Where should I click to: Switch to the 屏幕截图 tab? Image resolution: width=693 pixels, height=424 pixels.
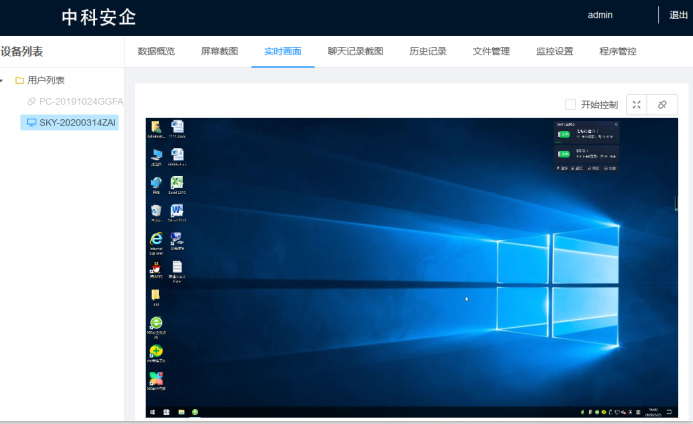(x=219, y=51)
